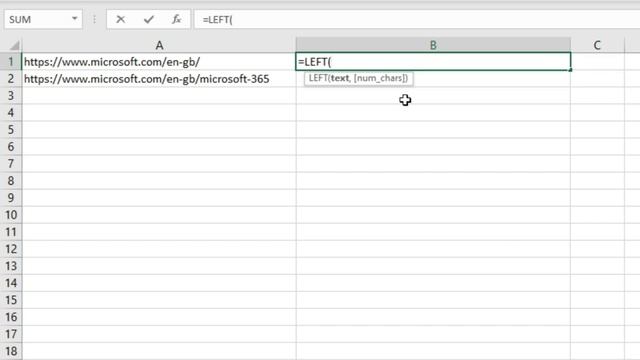Select row 3 header
The height and width of the screenshot is (360, 640).
pyautogui.click(x=11, y=96)
